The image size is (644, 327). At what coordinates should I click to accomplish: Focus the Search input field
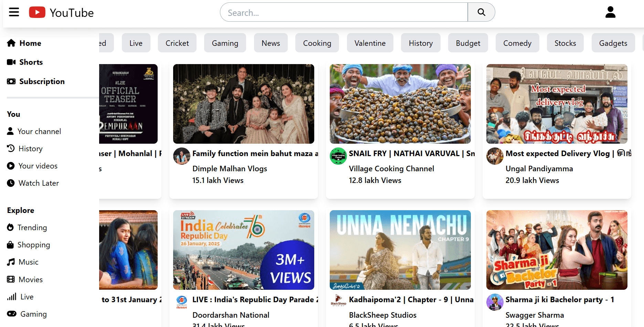click(344, 12)
